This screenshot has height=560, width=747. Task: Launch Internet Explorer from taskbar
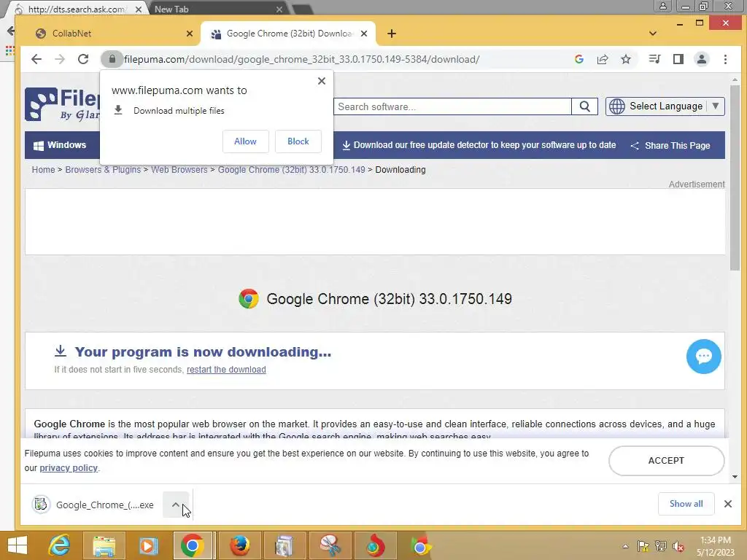tap(60, 545)
